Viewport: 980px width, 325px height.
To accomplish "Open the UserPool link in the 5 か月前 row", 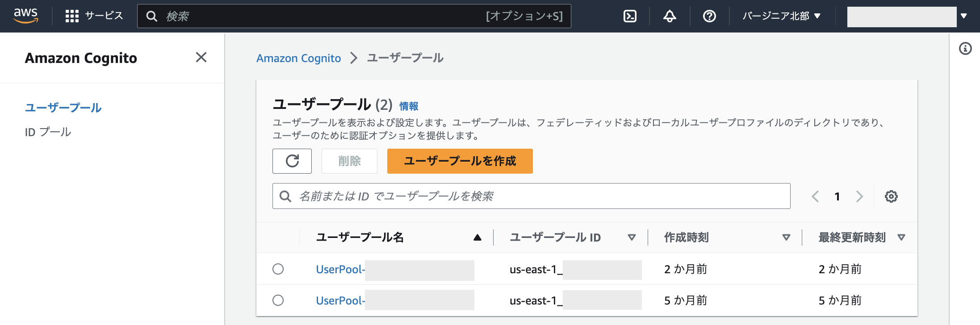I will point(340,300).
